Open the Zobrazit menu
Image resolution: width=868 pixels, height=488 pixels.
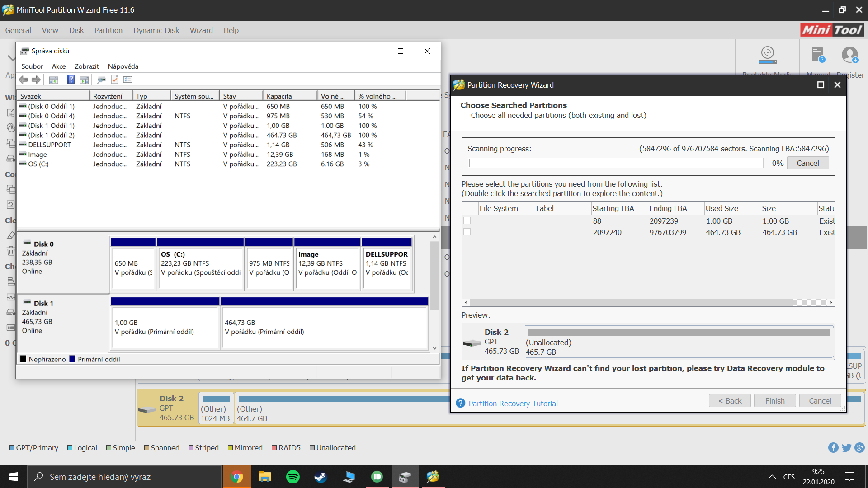click(x=86, y=66)
